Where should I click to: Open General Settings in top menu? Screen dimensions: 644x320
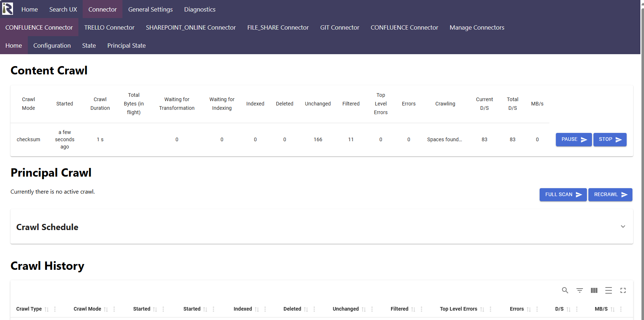(150, 9)
